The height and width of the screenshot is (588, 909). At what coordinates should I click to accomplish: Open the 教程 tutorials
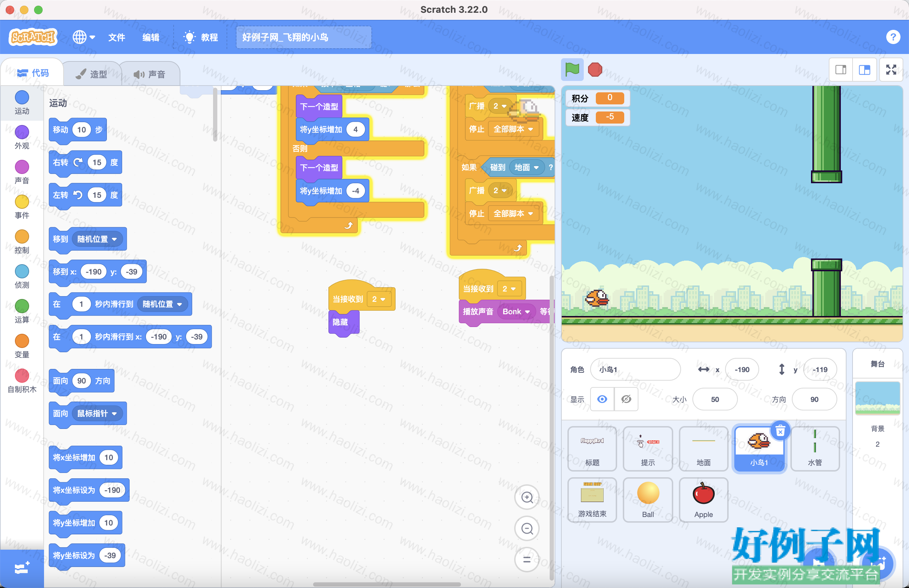tap(201, 37)
